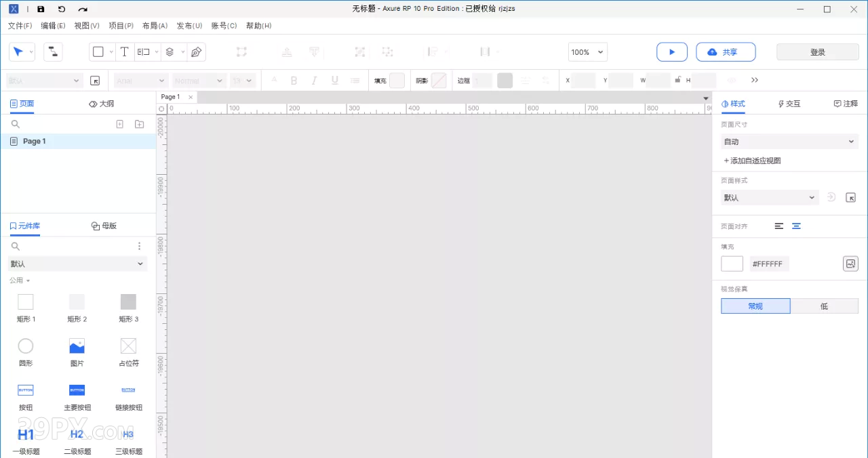Align page to the left
The width and height of the screenshot is (868, 458).
click(779, 226)
